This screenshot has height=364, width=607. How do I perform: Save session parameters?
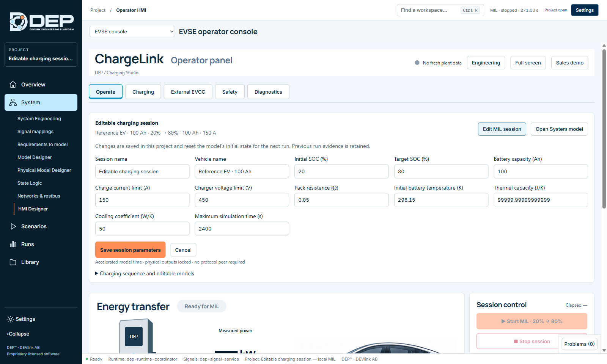pyautogui.click(x=131, y=250)
